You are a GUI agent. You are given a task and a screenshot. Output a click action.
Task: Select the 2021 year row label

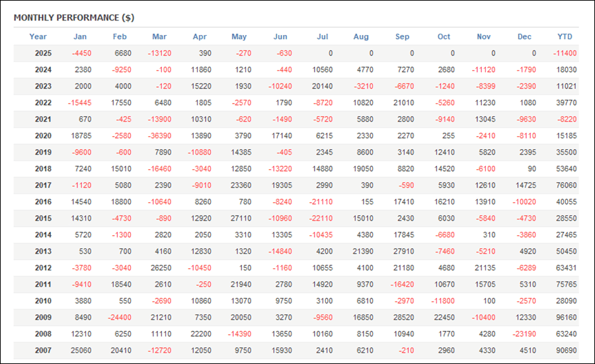tap(43, 119)
